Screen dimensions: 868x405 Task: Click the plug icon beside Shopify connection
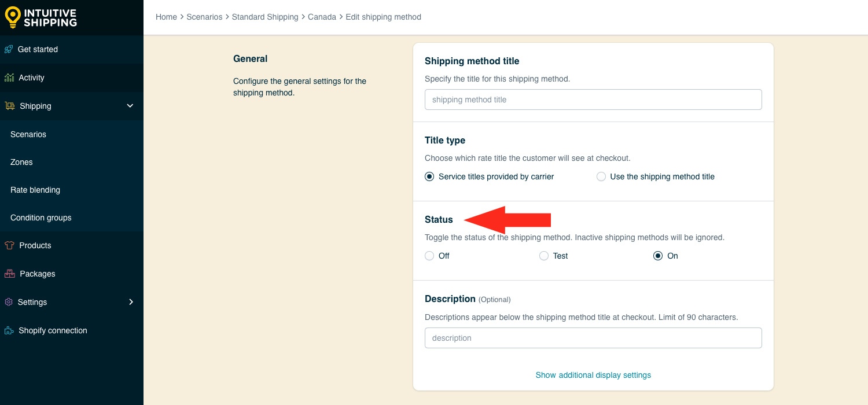[x=9, y=330]
